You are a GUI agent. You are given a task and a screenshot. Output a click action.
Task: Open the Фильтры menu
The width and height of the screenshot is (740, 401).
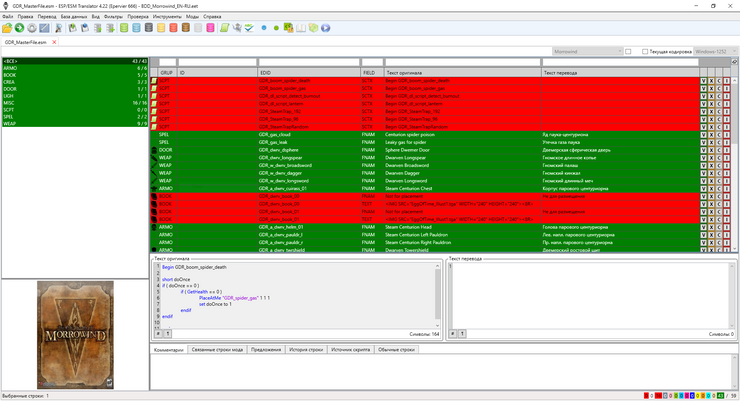click(x=113, y=17)
